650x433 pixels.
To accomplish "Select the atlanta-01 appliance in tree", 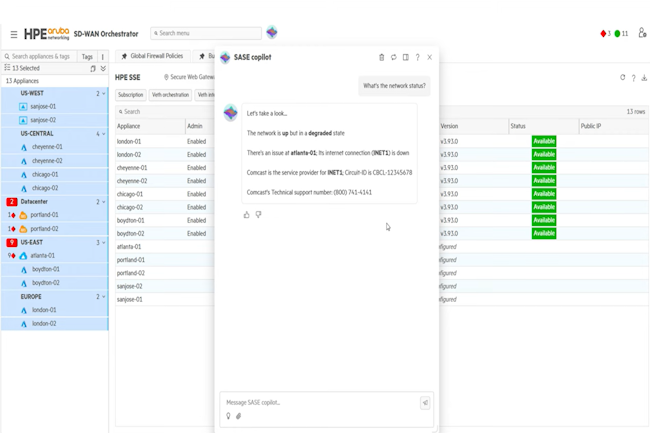I will (44, 256).
